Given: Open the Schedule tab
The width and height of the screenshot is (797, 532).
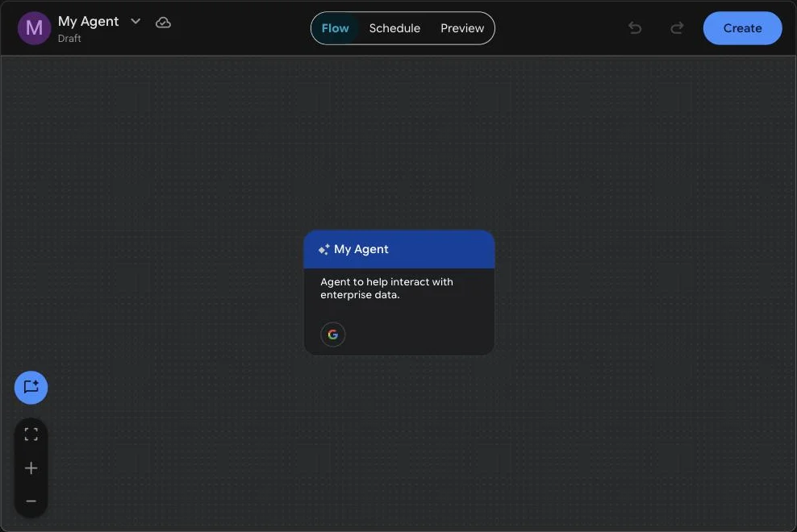Looking at the screenshot, I should 394,28.
